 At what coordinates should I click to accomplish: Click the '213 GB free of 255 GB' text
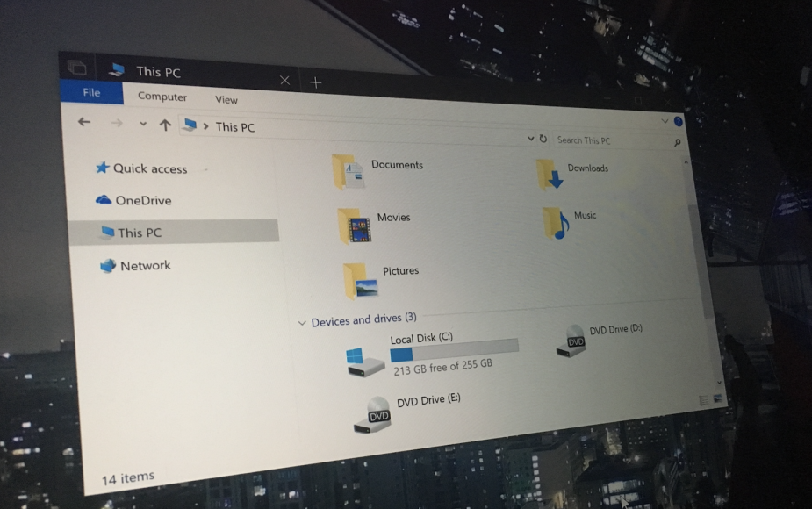442,367
